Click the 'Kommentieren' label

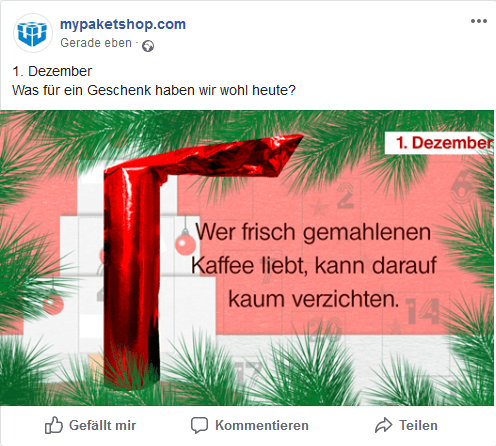click(x=262, y=426)
